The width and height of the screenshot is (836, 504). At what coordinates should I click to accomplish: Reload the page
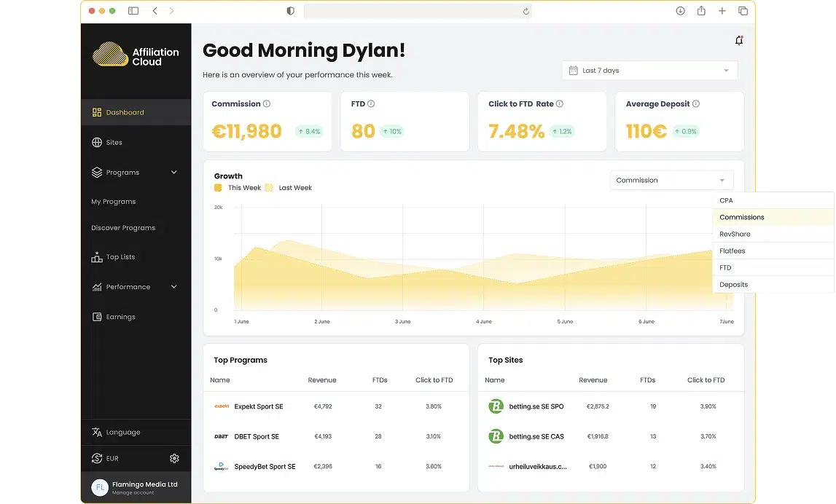(x=526, y=11)
